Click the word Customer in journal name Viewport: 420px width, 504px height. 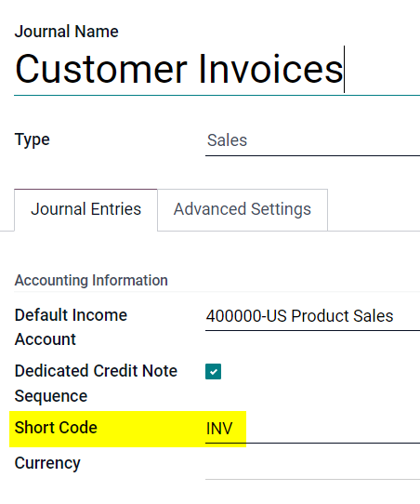(101, 69)
